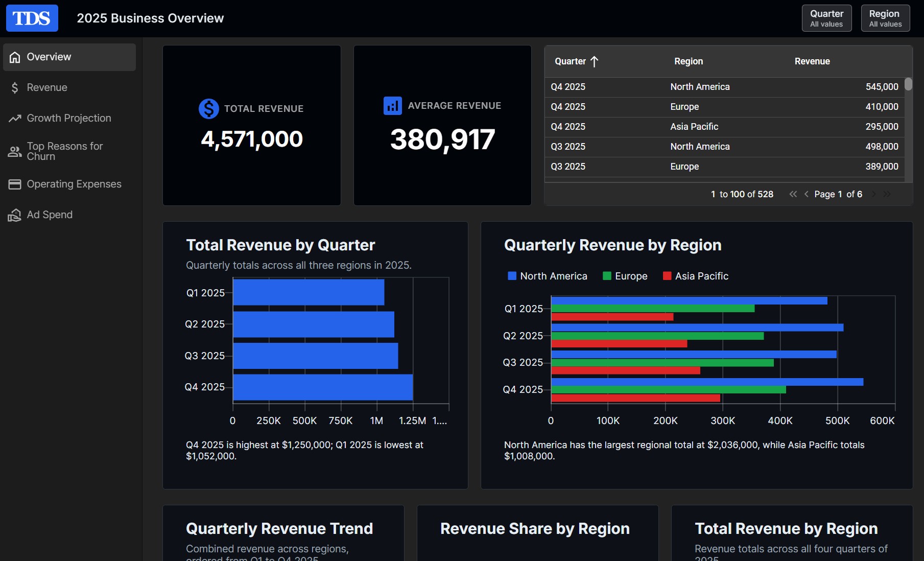Sort table by Region column header
924x561 pixels.
[689, 61]
